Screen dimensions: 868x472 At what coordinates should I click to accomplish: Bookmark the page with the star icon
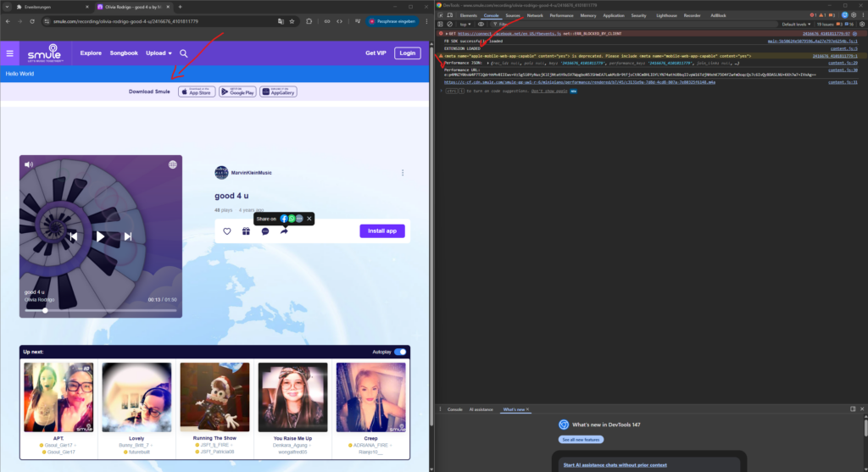point(293,21)
